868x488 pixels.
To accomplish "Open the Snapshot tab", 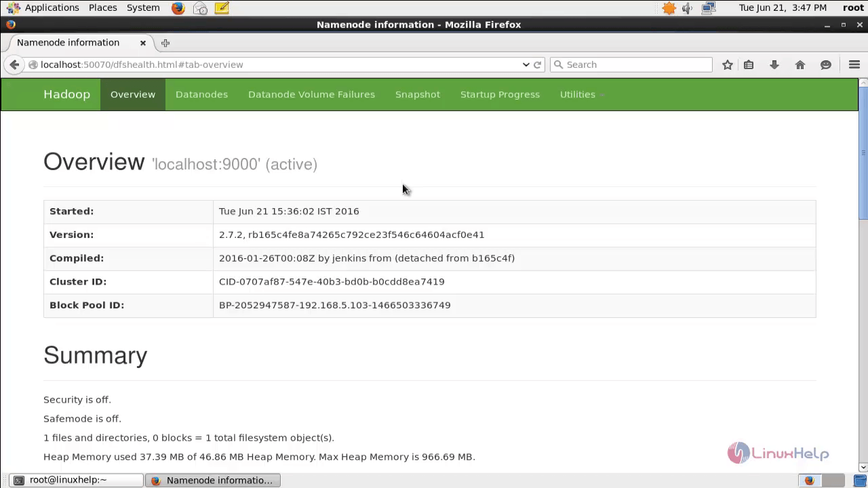I will tap(418, 94).
